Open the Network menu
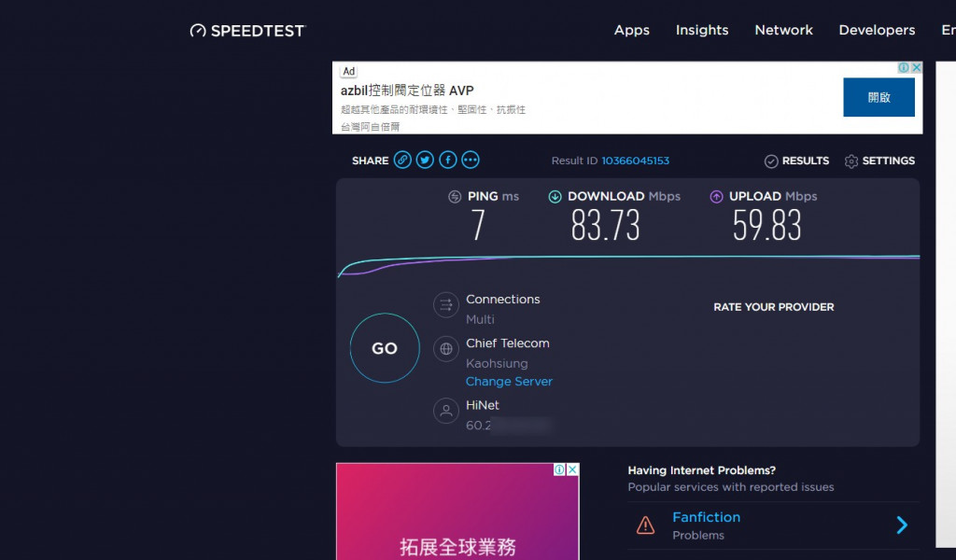Screen dimensions: 956x560 [783, 31]
